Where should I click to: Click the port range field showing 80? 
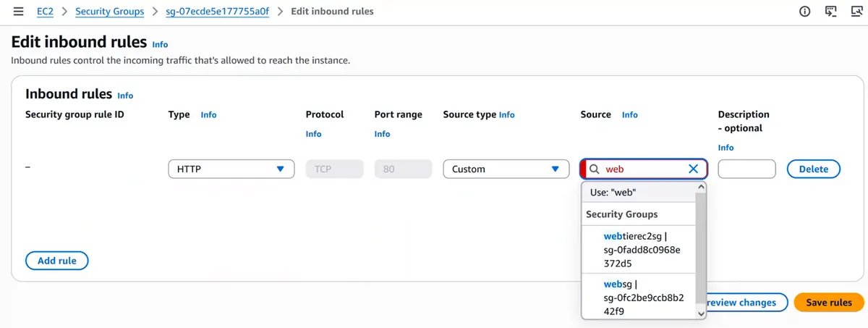pyautogui.click(x=403, y=169)
